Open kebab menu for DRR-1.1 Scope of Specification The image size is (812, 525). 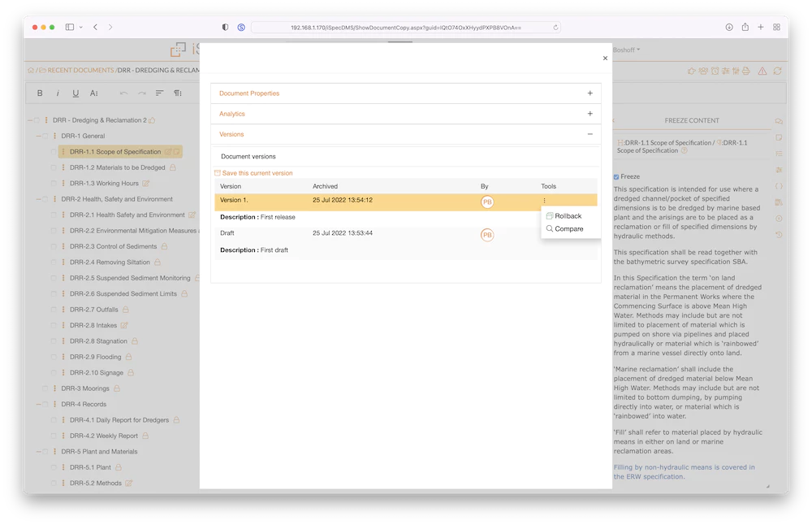click(x=63, y=152)
